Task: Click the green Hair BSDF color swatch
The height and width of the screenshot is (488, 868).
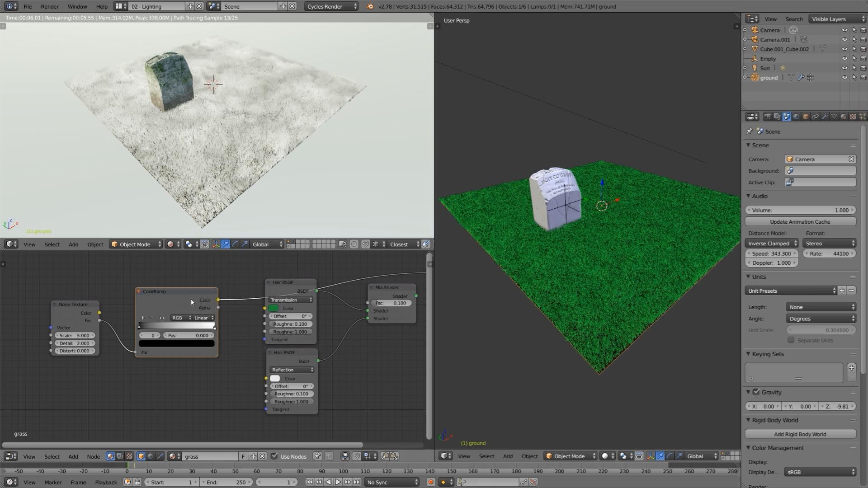Action: coord(274,308)
